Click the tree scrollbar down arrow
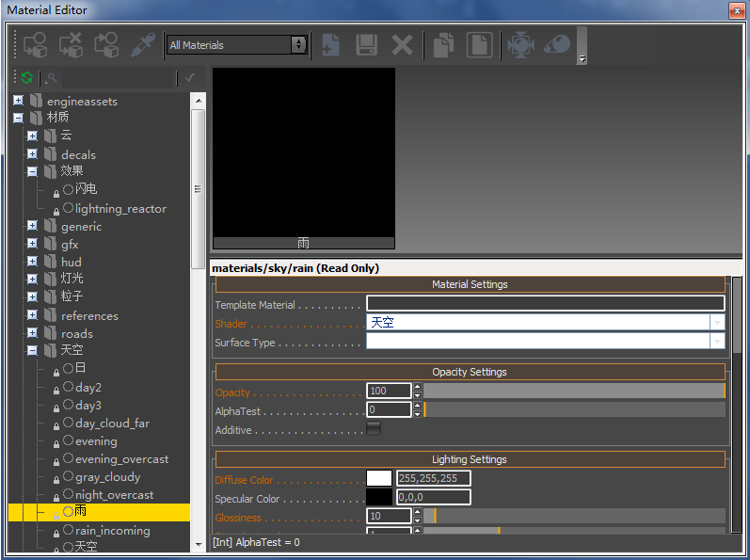 pyautogui.click(x=199, y=545)
